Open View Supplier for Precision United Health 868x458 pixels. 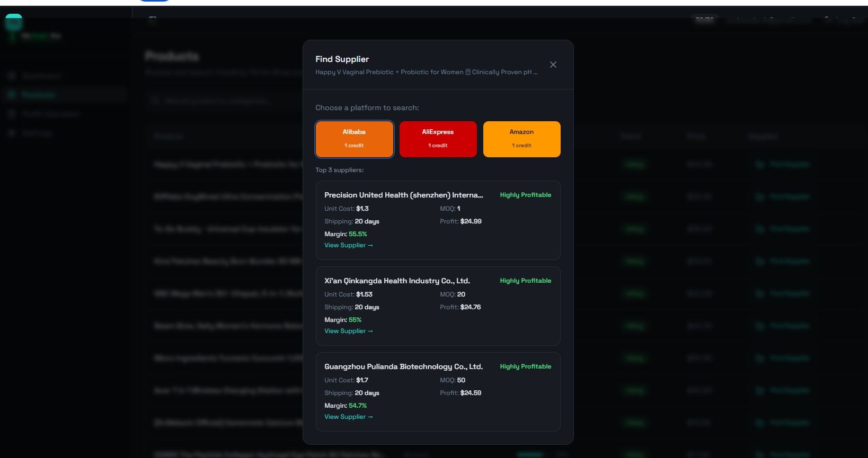[349, 245]
